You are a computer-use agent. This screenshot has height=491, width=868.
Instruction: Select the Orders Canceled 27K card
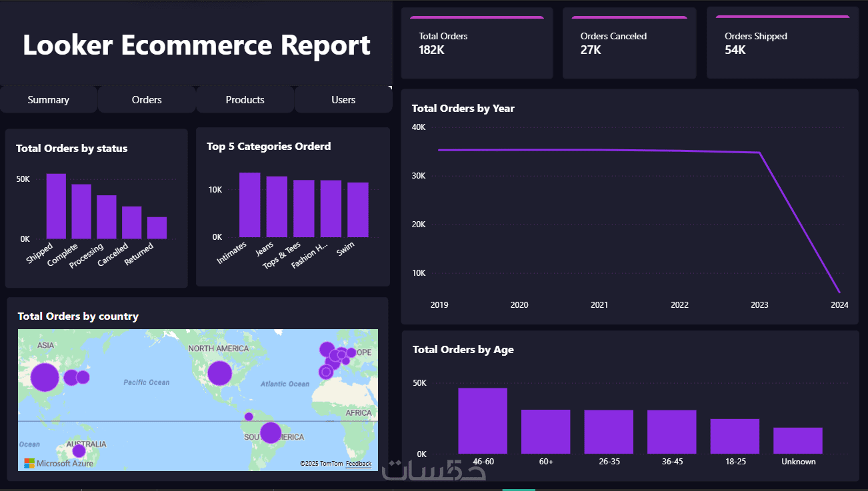click(629, 43)
